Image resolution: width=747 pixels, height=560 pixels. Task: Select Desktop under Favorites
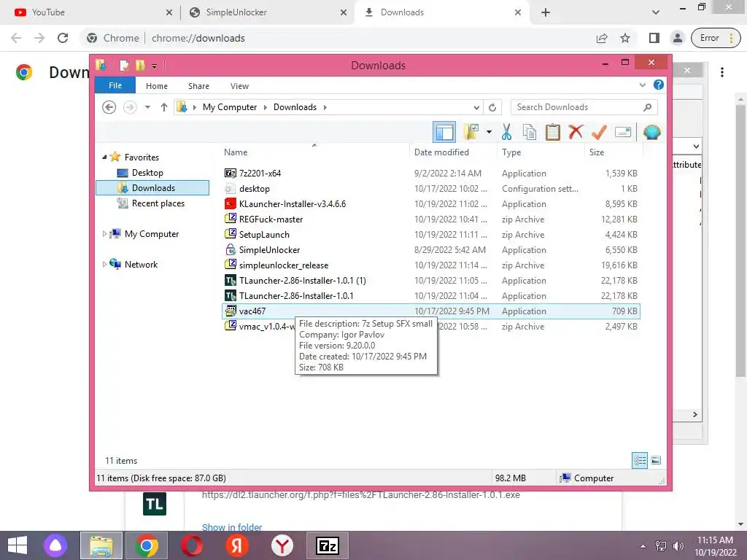coord(147,172)
